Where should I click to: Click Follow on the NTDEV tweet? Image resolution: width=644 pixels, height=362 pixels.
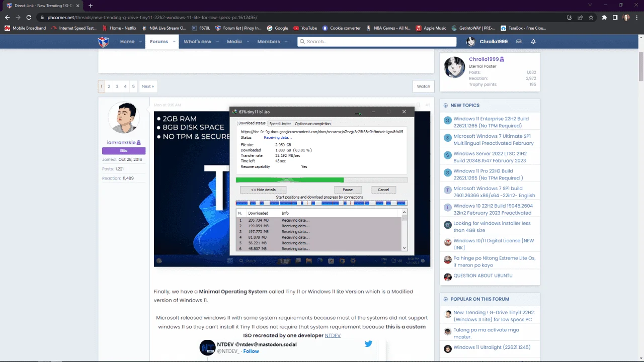click(x=251, y=351)
